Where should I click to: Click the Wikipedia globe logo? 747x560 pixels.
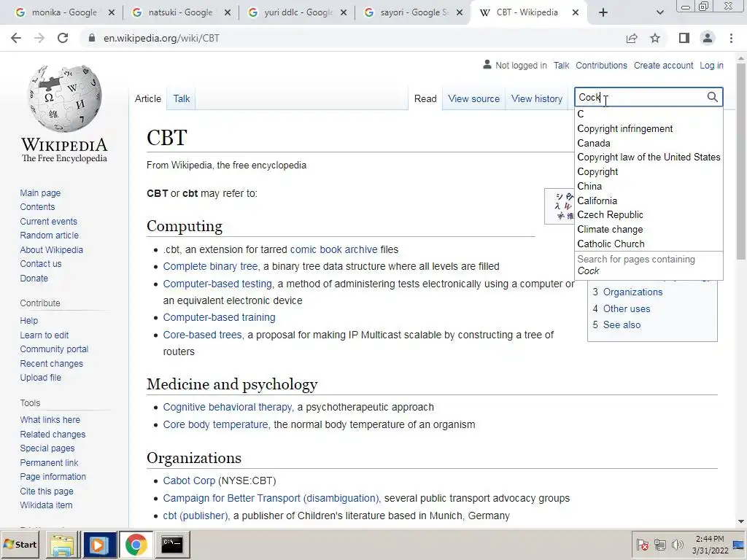click(64, 98)
